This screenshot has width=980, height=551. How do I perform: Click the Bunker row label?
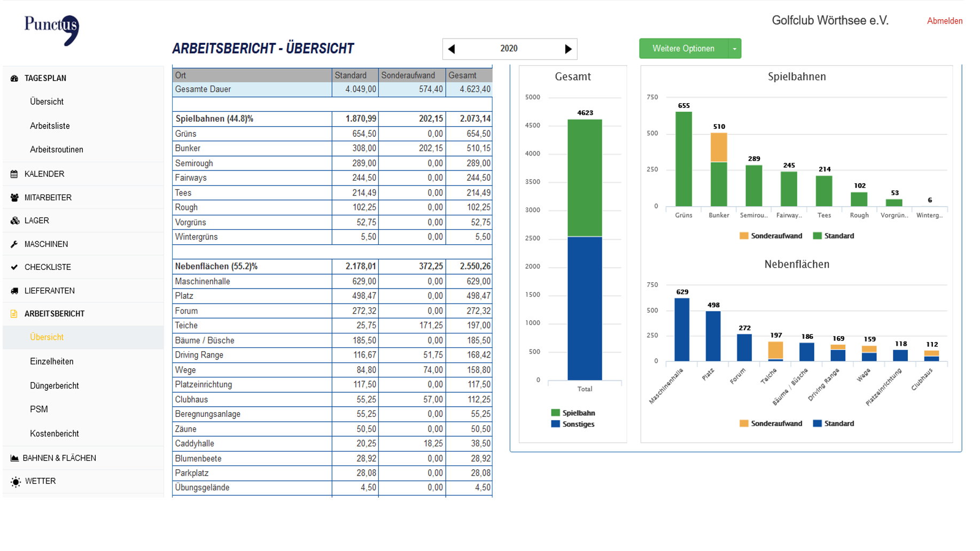click(x=188, y=149)
